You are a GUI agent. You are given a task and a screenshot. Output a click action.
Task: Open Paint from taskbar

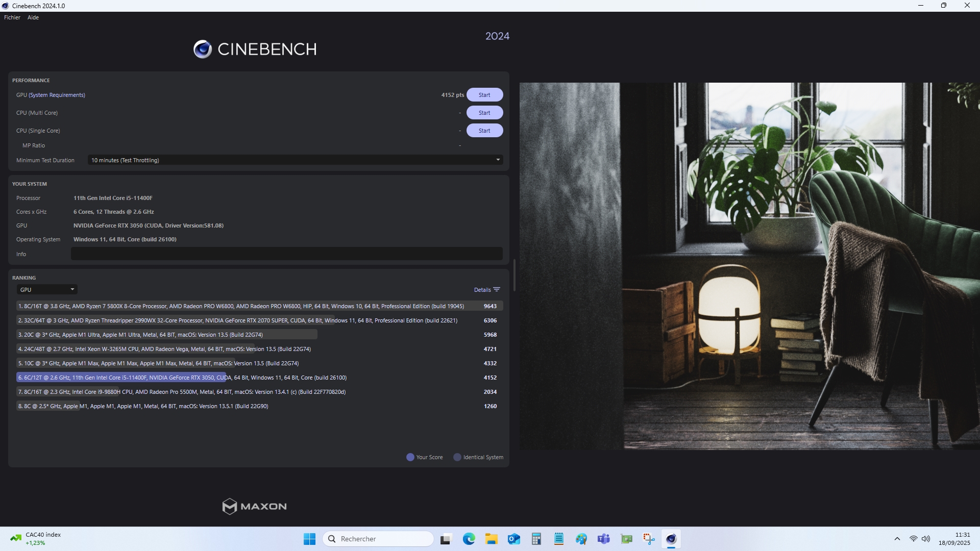[581, 539]
